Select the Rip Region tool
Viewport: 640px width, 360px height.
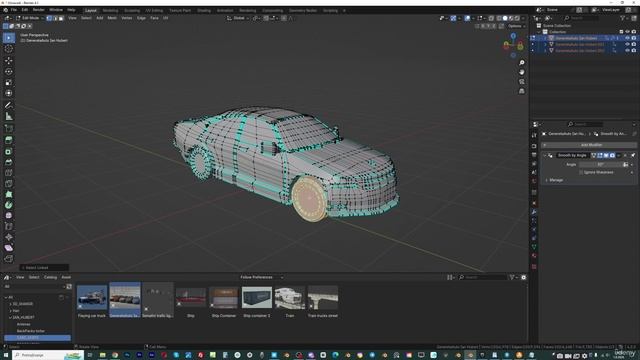9,259
